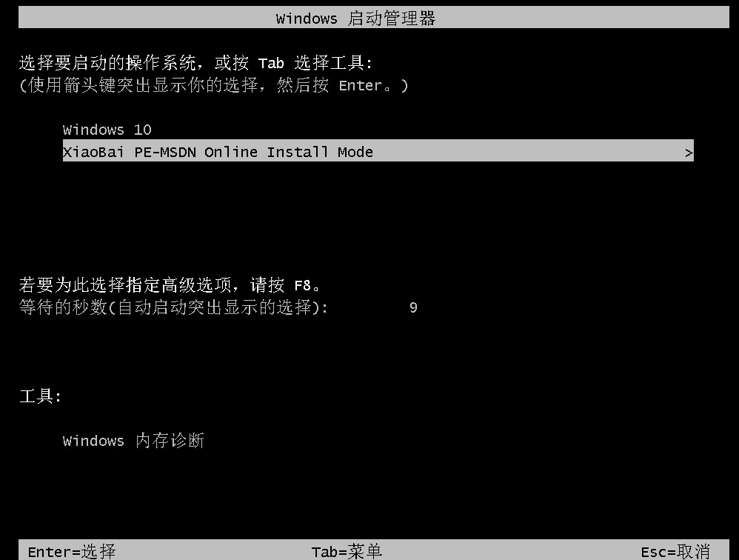Choose XiaoBai PE-MSDN Online Install Mode
Viewport: 739px width, 560px height.
pos(378,151)
